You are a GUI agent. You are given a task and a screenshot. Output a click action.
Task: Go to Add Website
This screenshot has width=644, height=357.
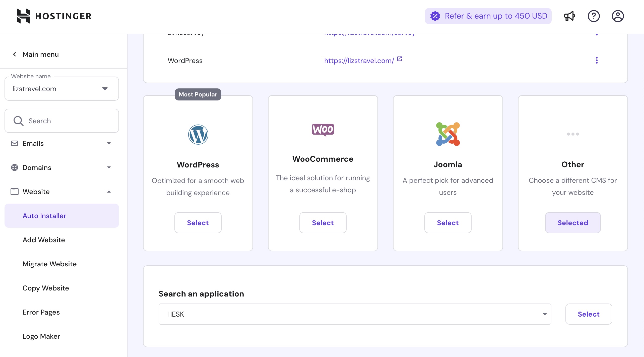44,240
